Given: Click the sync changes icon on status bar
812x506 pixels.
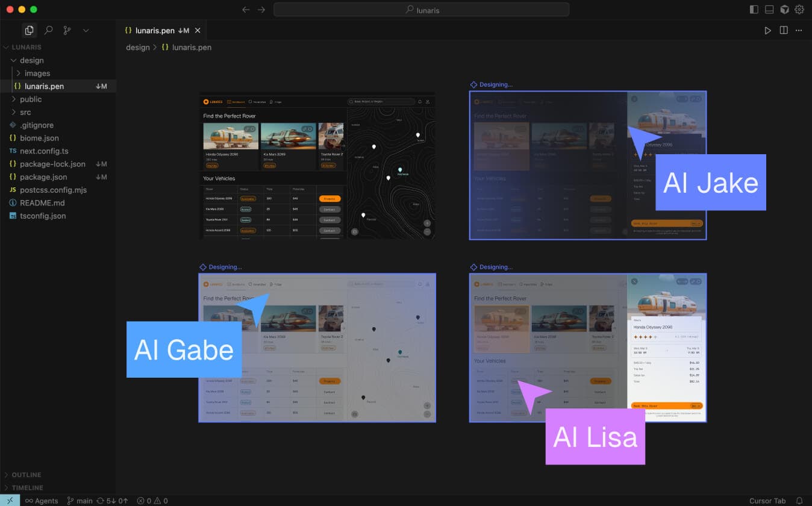Looking at the screenshot, I should (111, 501).
